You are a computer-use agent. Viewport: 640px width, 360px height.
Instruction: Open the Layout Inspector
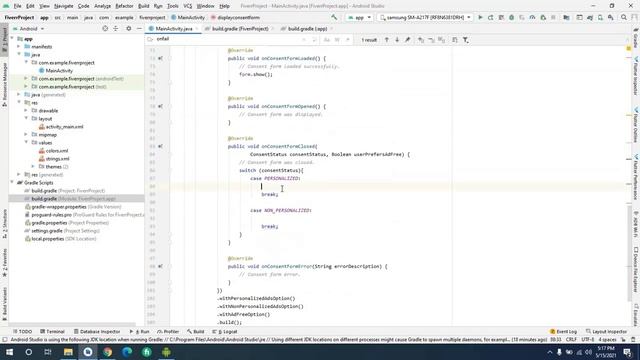click(x=607, y=331)
